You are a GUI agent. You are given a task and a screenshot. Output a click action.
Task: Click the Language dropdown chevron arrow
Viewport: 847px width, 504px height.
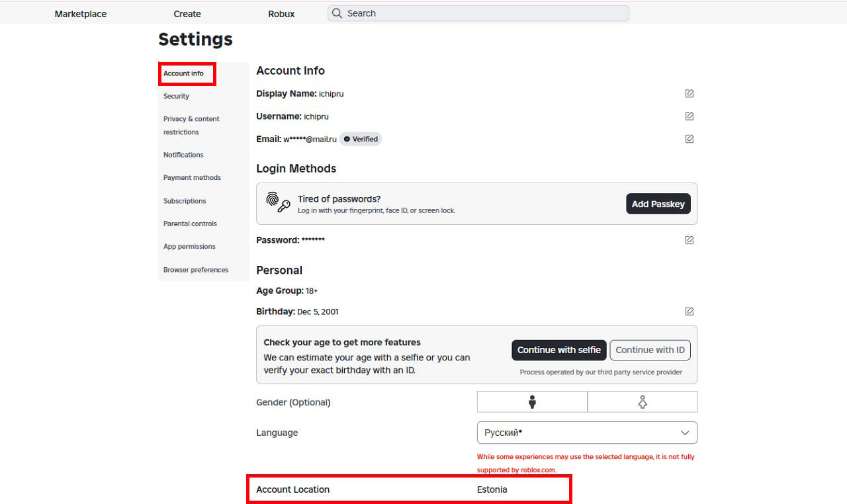click(685, 433)
